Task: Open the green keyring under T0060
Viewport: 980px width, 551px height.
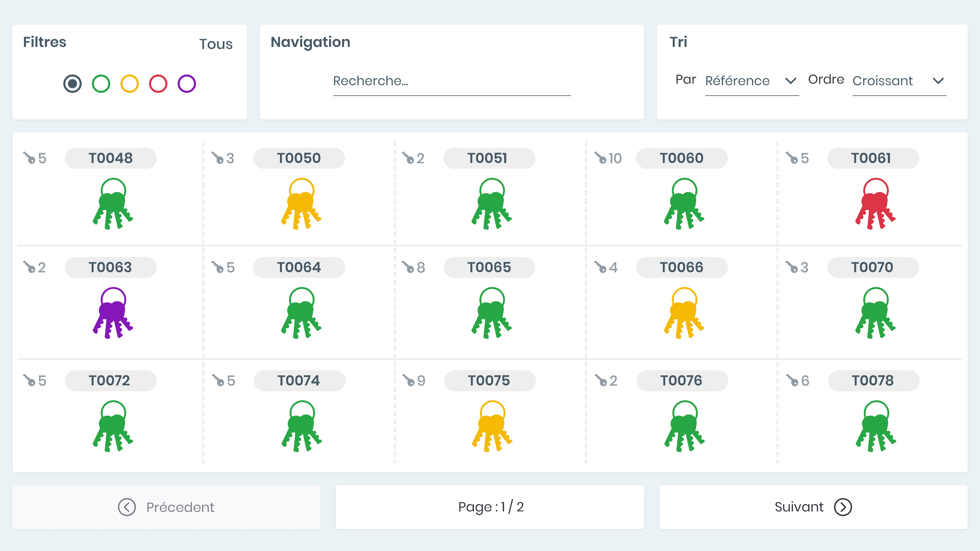Action: point(684,204)
